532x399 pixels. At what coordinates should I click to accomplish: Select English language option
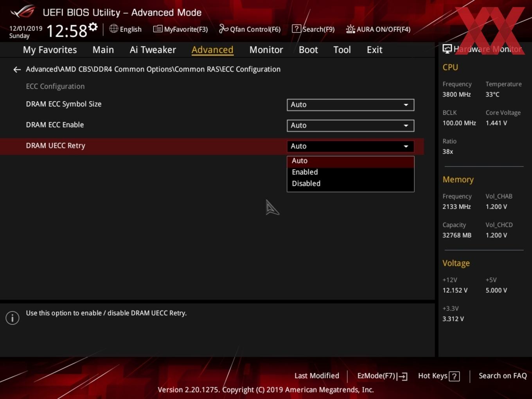pos(131,29)
